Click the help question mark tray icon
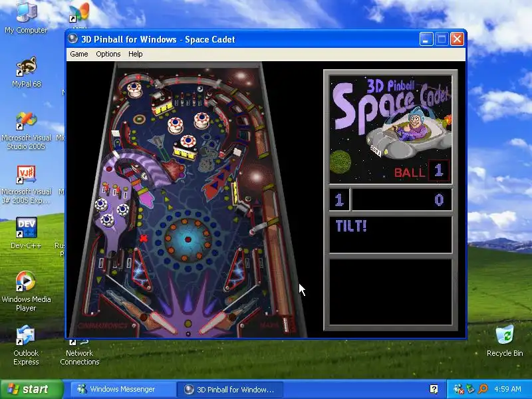Viewport: 532px width, 399px height. click(x=434, y=389)
